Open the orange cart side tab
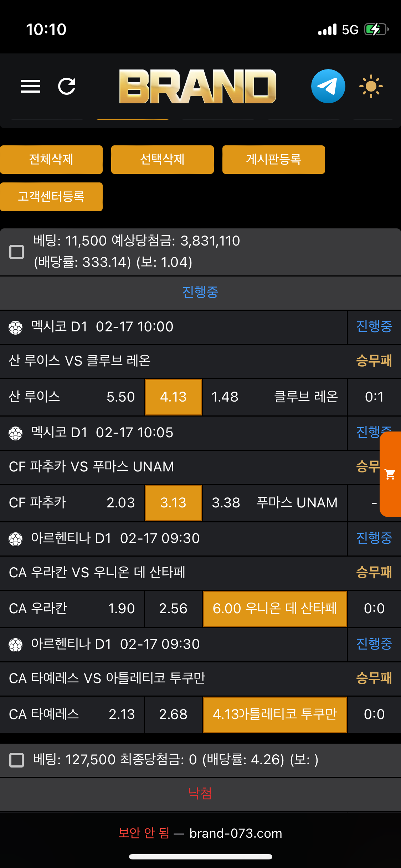The height and width of the screenshot is (868, 401). (390, 474)
